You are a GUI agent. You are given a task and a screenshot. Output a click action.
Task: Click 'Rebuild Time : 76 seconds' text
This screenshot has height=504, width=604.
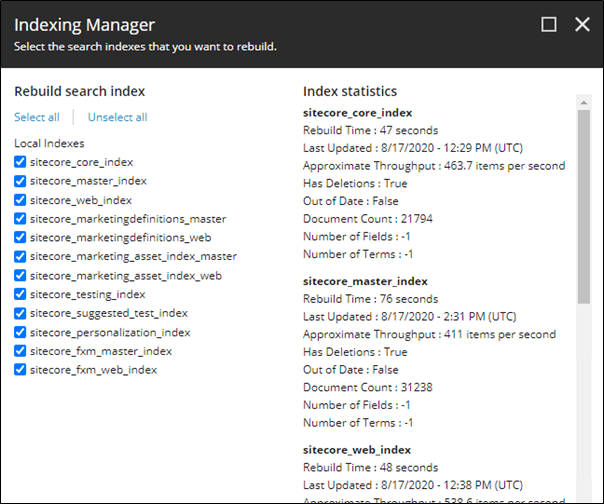pyautogui.click(x=370, y=299)
